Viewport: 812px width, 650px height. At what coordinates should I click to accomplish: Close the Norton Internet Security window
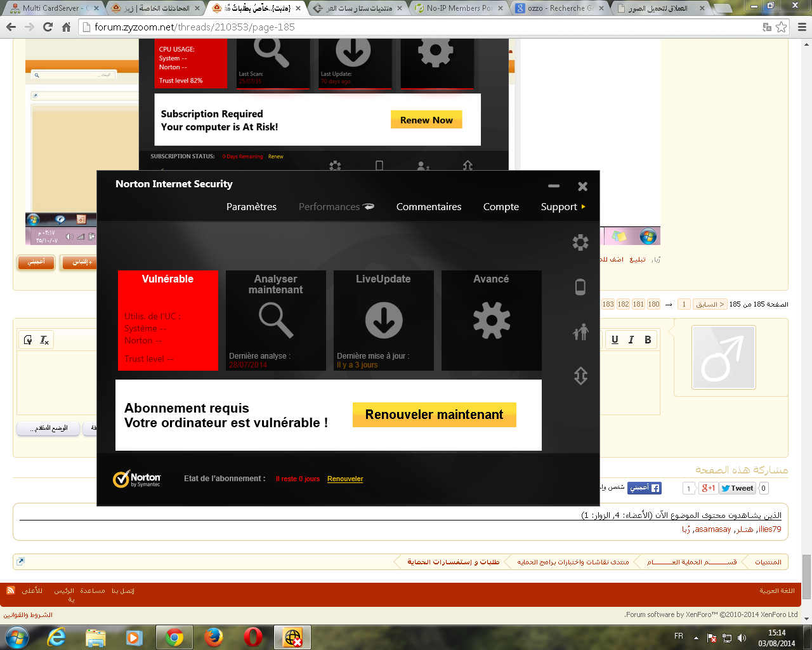tap(582, 186)
